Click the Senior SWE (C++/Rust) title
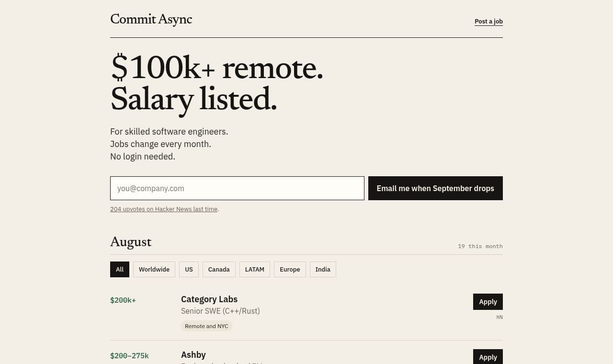The height and width of the screenshot is (364, 613). click(220, 311)
